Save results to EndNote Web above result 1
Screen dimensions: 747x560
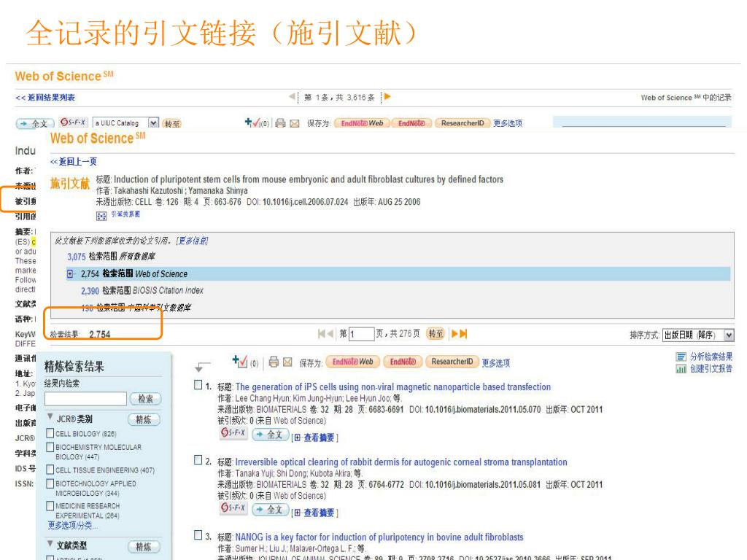point(352,362)
